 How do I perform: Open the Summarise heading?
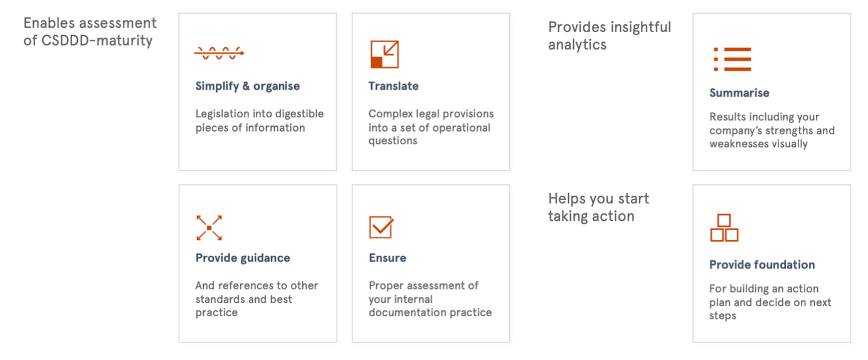739,93
